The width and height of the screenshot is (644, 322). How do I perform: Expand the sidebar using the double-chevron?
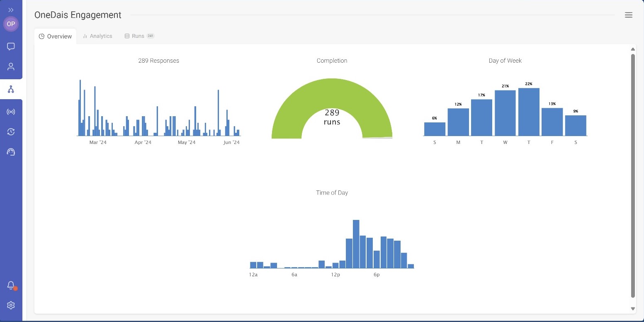[x=11, y=10]
